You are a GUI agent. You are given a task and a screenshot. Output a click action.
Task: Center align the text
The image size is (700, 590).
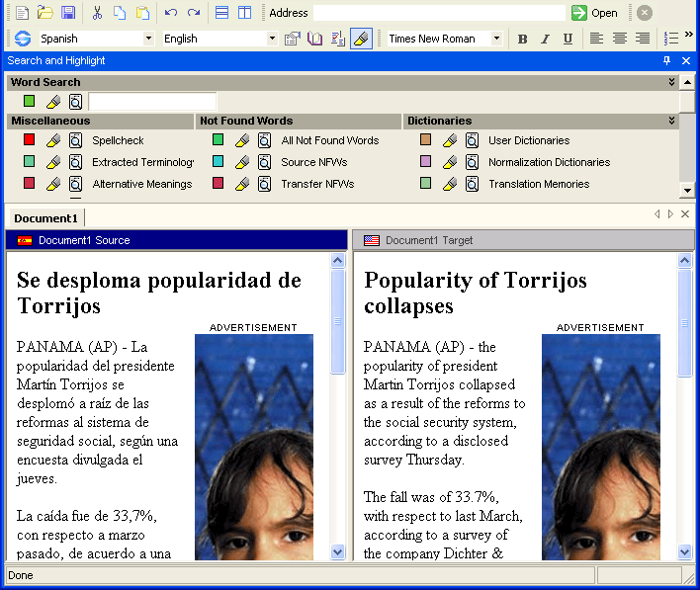[x=620, y=39]
